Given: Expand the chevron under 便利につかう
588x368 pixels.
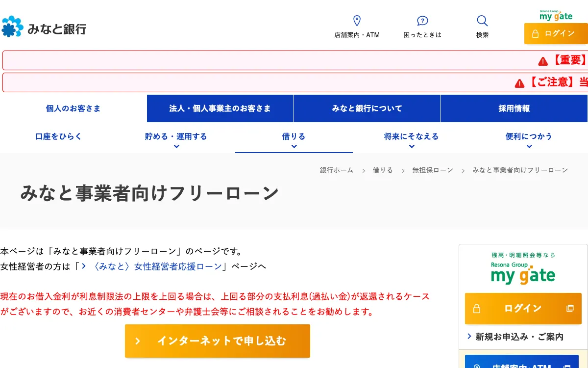Looking at the screenshot, I should point(529,146).
